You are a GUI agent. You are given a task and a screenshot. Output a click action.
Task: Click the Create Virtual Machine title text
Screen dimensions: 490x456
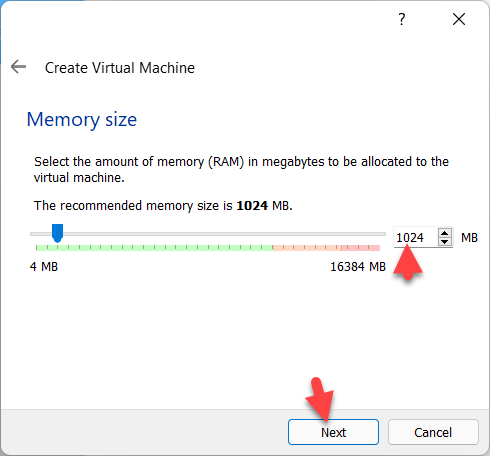tap(120, 68)
